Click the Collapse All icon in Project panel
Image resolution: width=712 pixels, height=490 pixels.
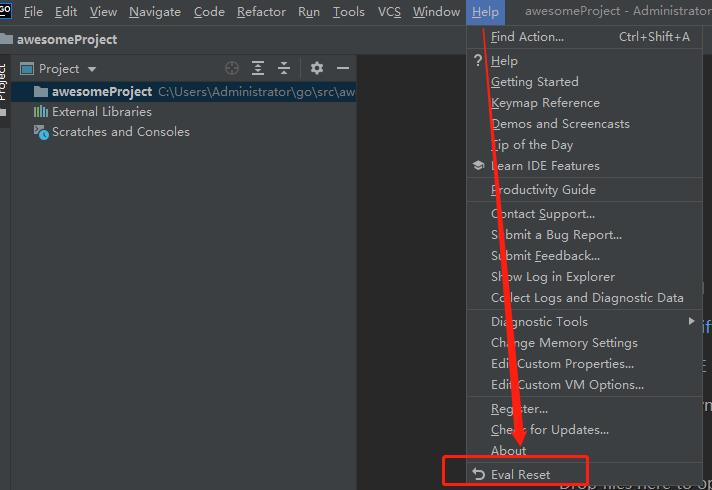(x=284, y=68)
